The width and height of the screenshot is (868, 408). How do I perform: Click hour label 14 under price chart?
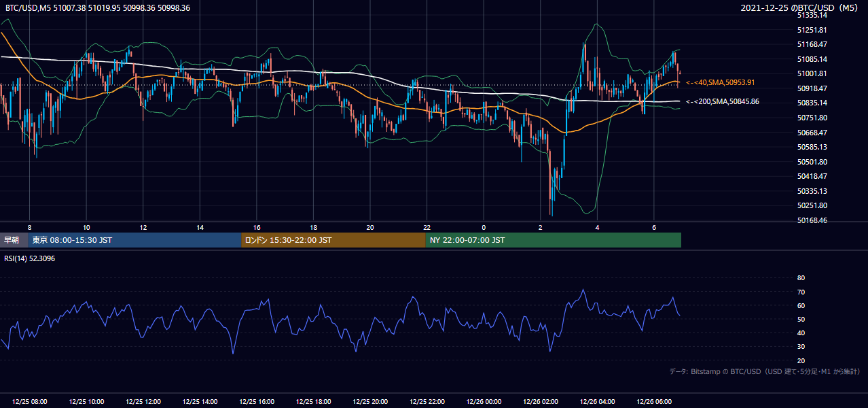click(200, 227)
